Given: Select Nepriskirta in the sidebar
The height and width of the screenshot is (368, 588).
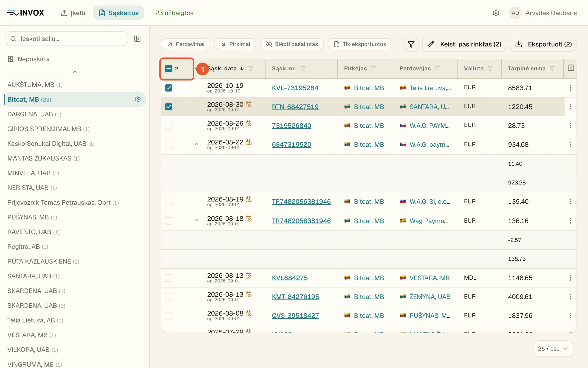Looking at the screenshot, I should pyautogui.click(x=29, y=59).
